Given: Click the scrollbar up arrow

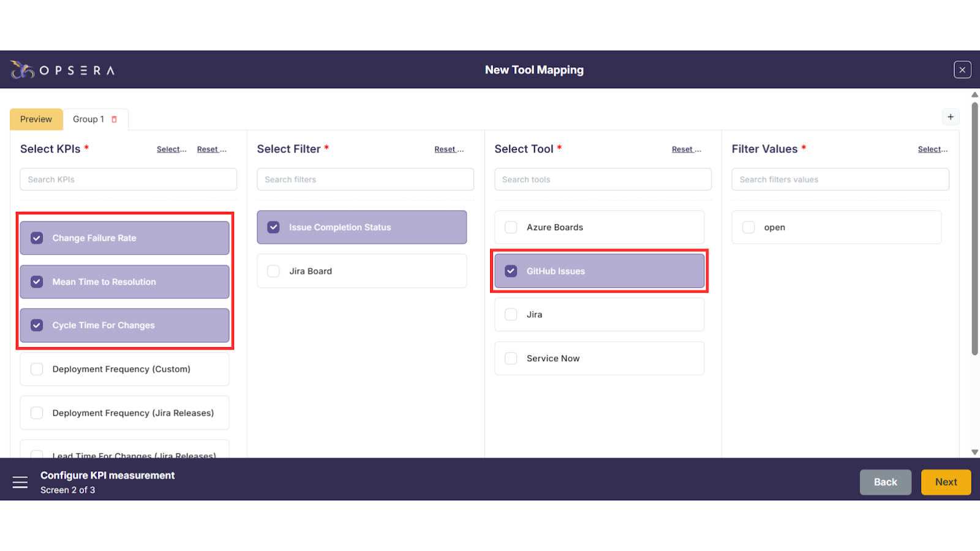Looking at the screenshot, I should pyautogui.click(x=974, y=95).
